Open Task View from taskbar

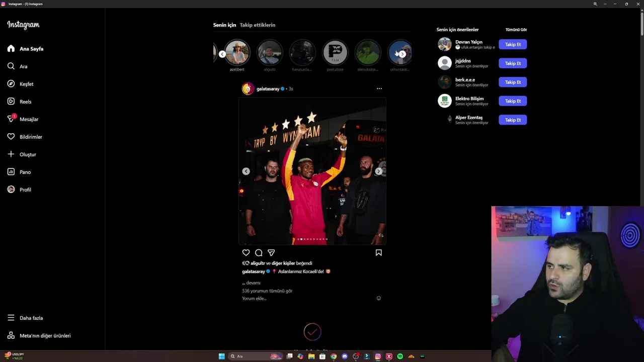289,356
